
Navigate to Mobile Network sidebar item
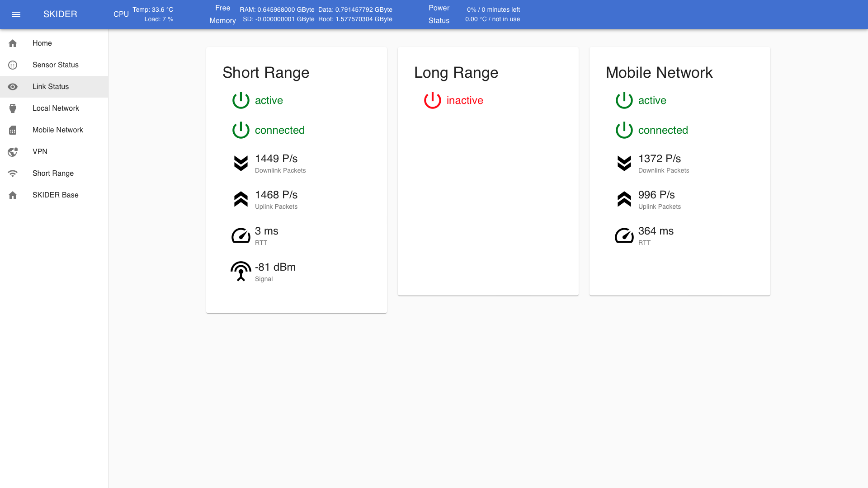point(54,130)
